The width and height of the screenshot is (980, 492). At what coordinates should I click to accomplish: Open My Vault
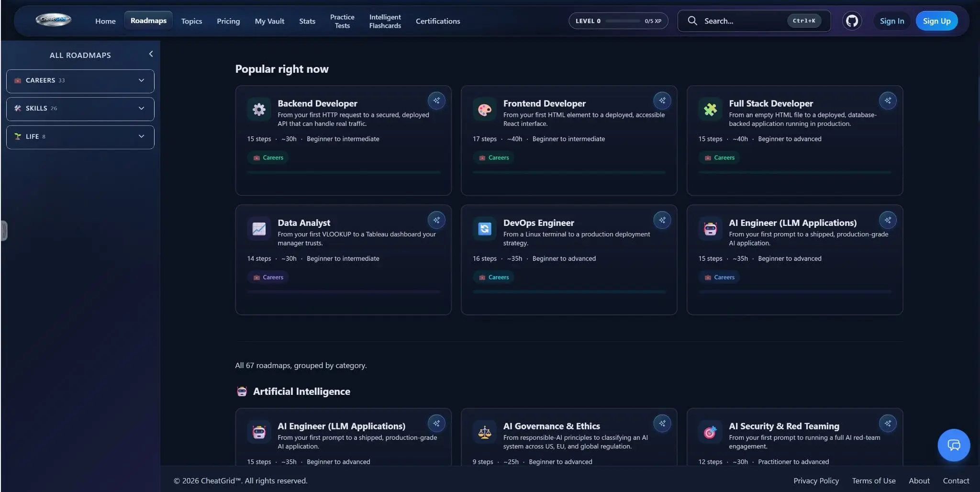269,21
